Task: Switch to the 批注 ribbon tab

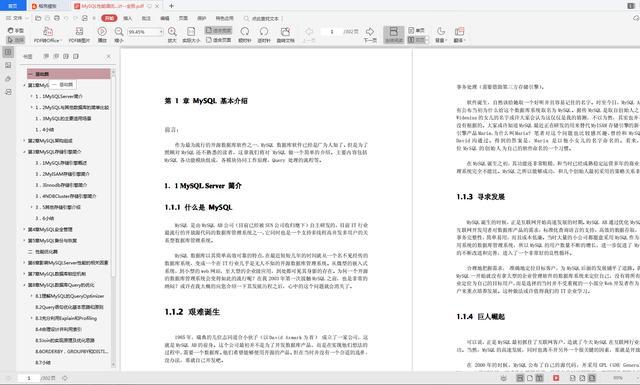Action: click(146, 18)
